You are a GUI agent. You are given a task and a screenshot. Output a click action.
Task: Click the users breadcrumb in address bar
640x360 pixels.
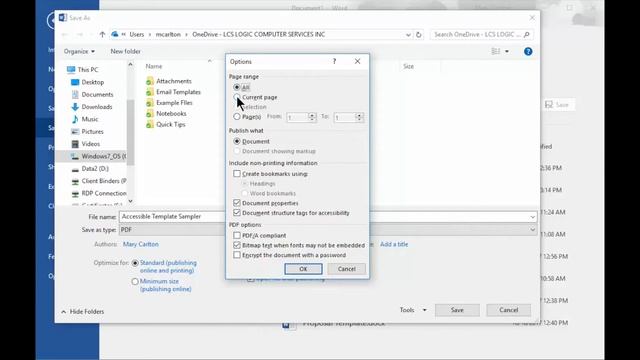[137, 35]
